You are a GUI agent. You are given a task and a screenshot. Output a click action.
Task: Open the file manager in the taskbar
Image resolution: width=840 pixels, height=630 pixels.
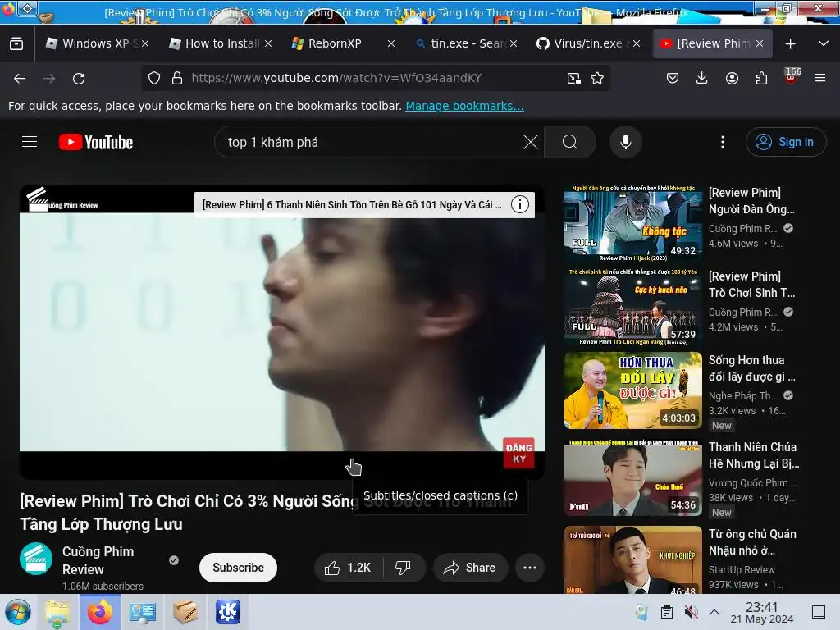pyautogui.click(x=57, y=612)
